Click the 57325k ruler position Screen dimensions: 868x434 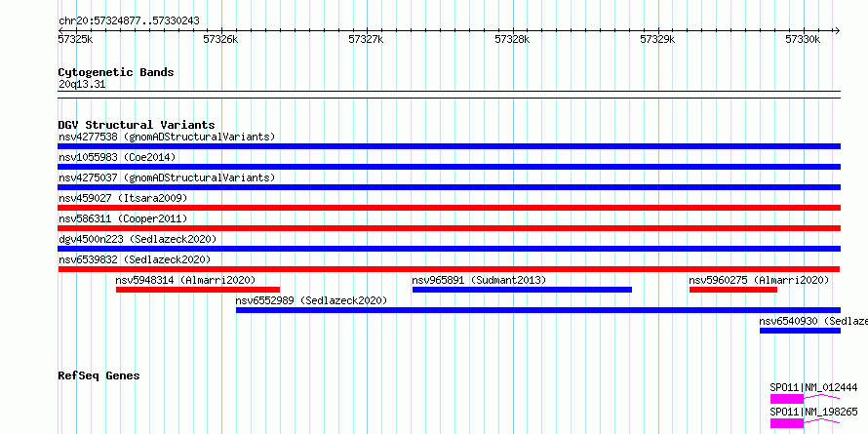point(75,39)
